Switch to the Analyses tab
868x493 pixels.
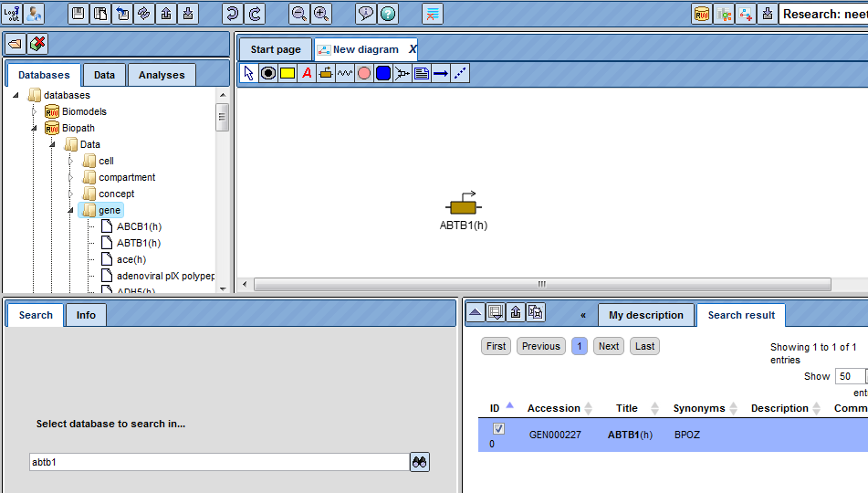(162, 75)
